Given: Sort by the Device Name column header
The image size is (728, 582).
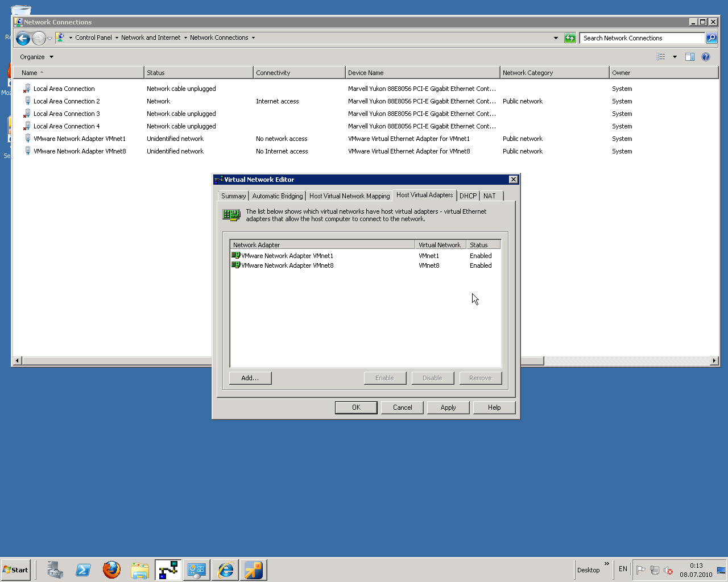Looking at the screenshot, I should [x=423, y=73].
